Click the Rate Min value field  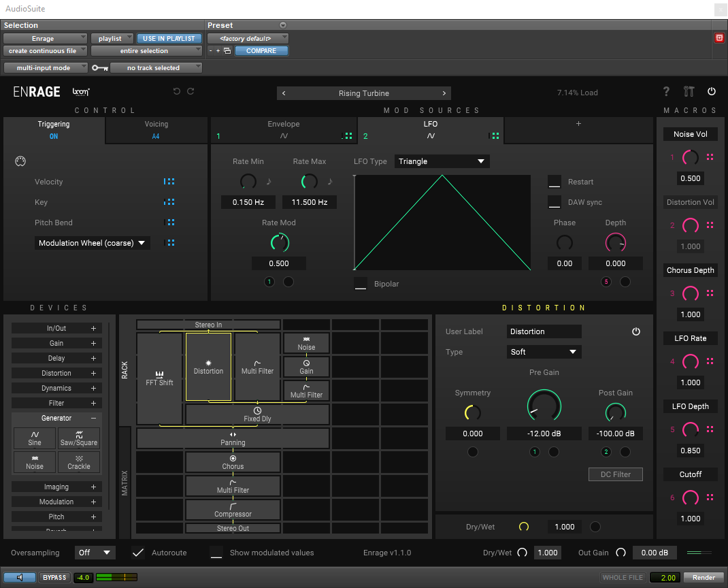click(x=248, y=202)
